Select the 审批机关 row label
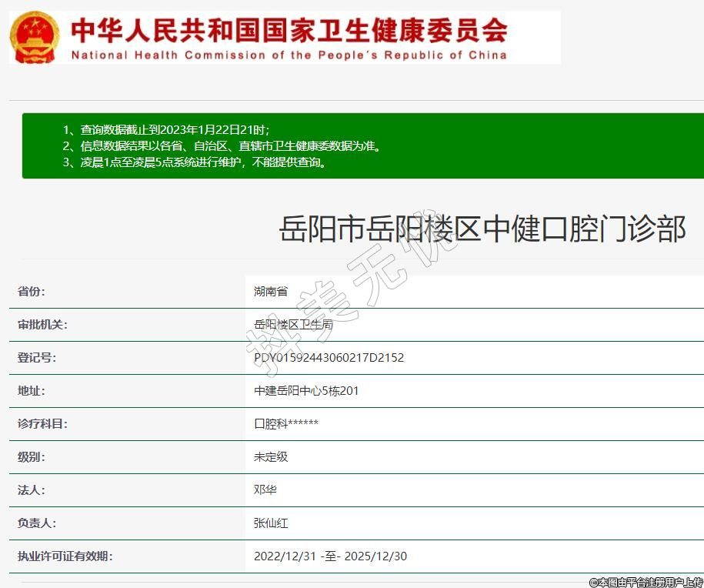The image size is (704, 588). pyautogui.click(x=42, y=325)
